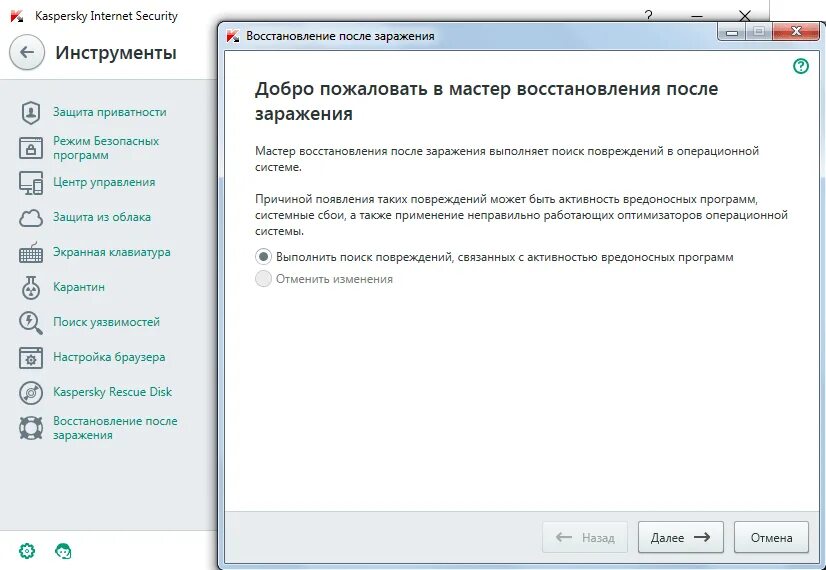Click Kaspersky logo in wizard title bar
The width and height of the screenshot is (826, 570).
pyautogui.click(x=233, y=36)
